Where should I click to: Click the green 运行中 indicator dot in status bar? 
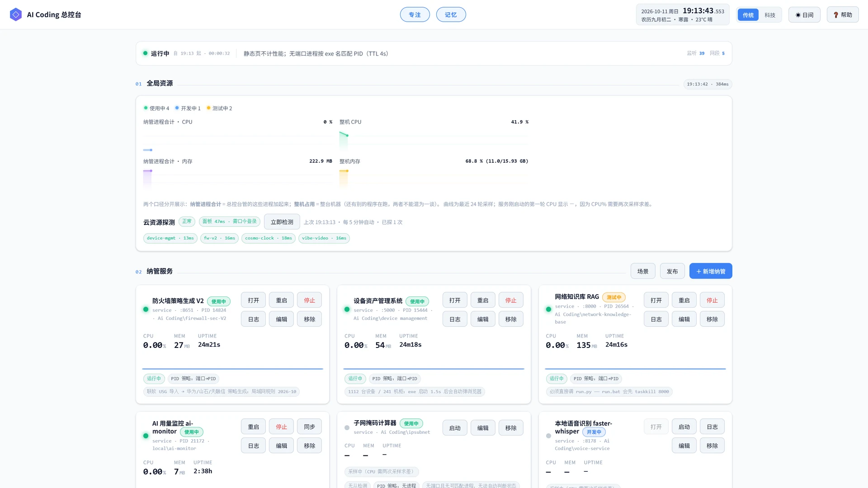[145, 53]
